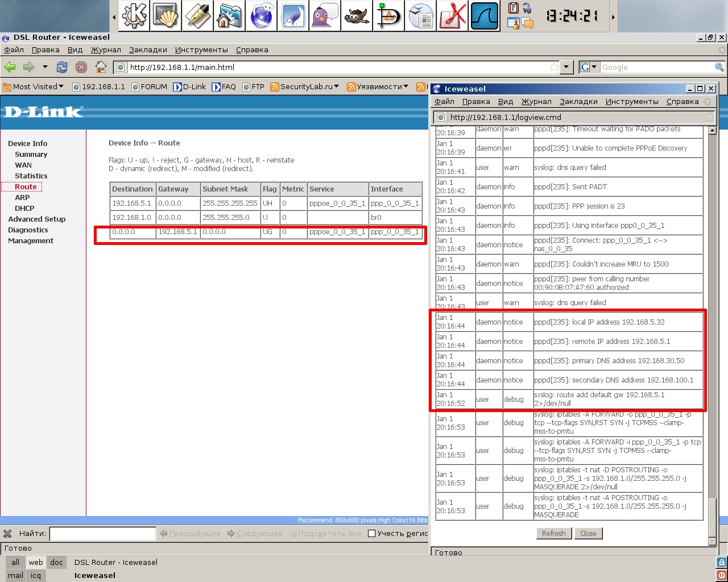This screenshot has width=728, height=582.
Task: Expand the Most Visited bookmarks dropdown
Action: [x=34, y=87]
